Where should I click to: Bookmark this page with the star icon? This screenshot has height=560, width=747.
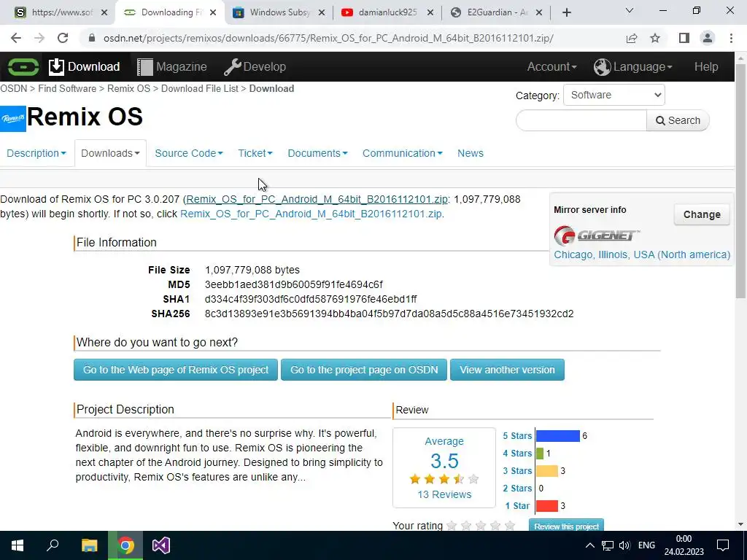click(655, 38)
